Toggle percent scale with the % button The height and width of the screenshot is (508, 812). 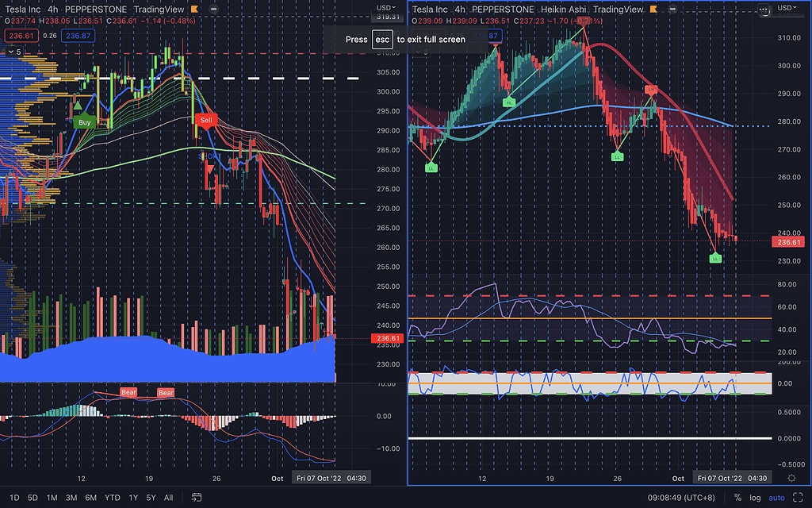click(737, 497)
